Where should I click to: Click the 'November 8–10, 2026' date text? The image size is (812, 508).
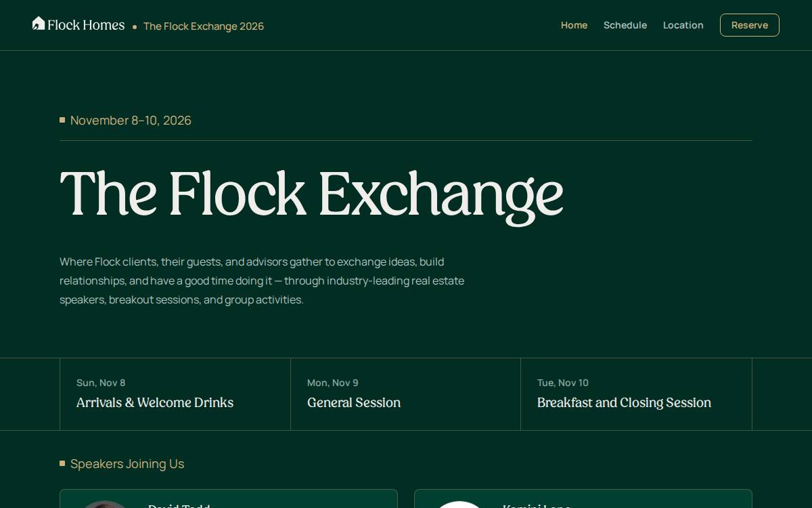pos(131,121)
